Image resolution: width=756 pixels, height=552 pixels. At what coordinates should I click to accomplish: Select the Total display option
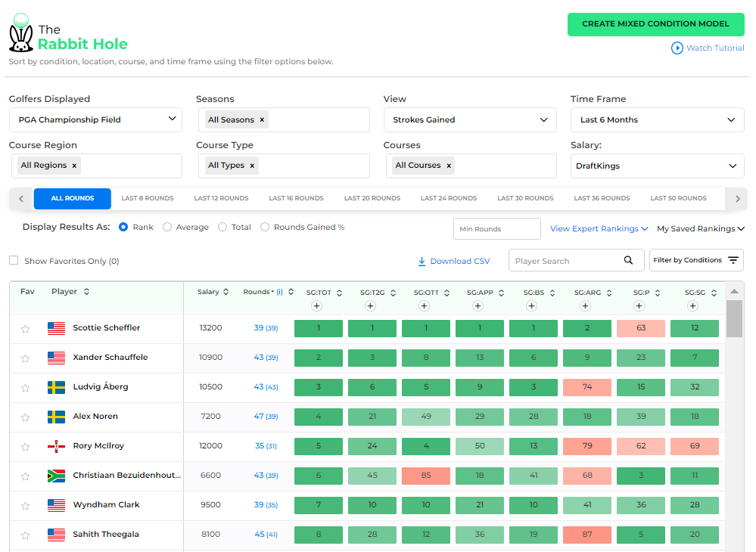pyautogui.click(x=222, y=227)
